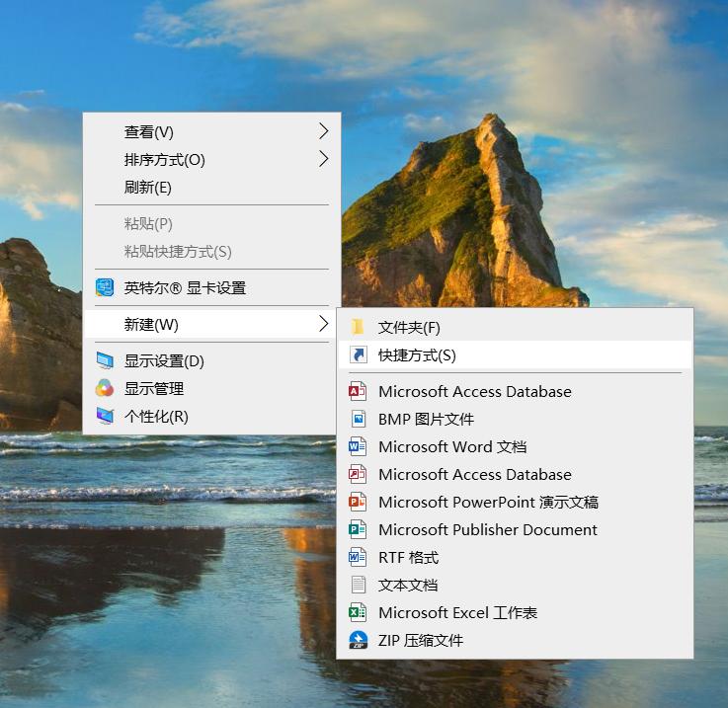Open 英特尔® 显卡设置

[x=211, y=287]
